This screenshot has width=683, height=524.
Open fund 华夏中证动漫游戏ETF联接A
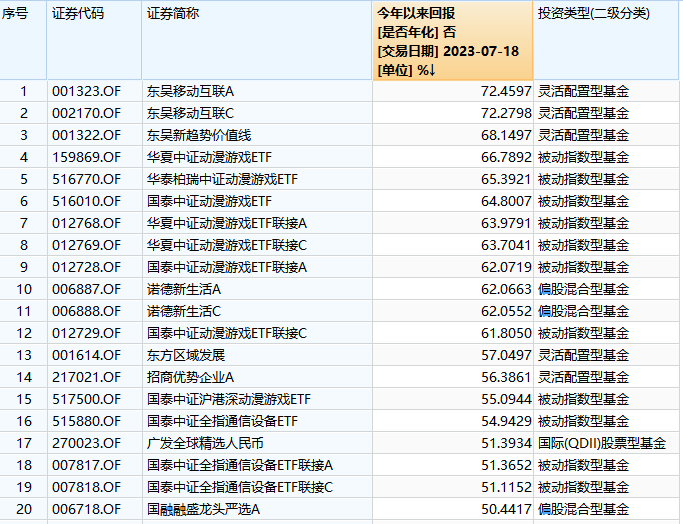coord(227,223)
